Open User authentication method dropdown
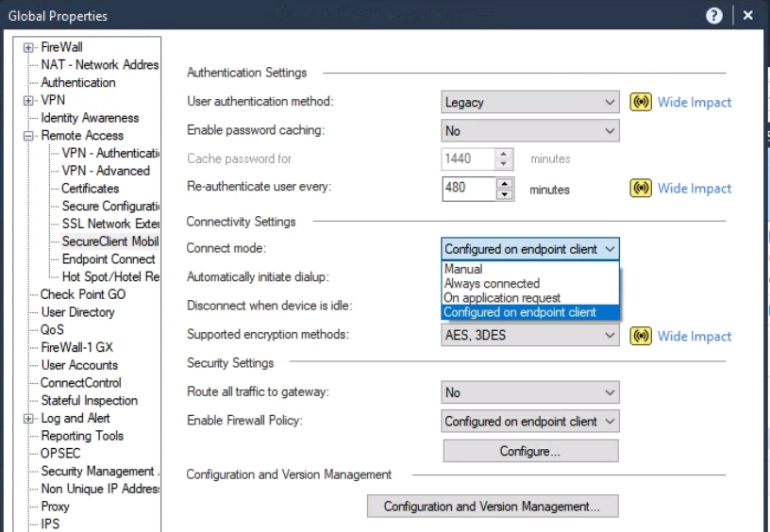Screen dimensions: 770x532 (x=610, y=102)
